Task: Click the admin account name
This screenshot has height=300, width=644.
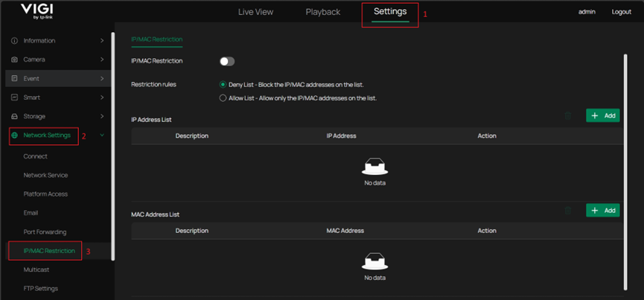Action: [x=587, y=12]
